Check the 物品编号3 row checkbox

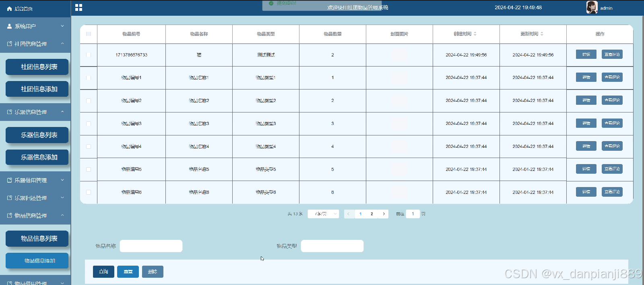click(89, 124)
